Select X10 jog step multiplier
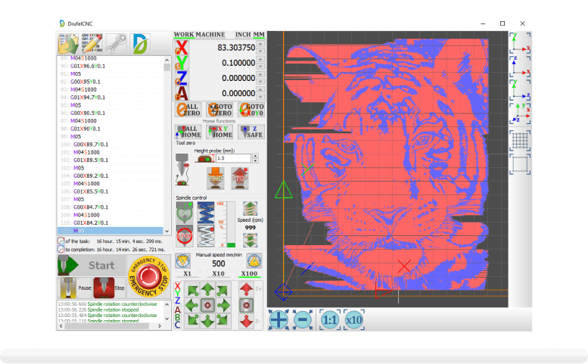588x364 pixels. click(218, 274)
